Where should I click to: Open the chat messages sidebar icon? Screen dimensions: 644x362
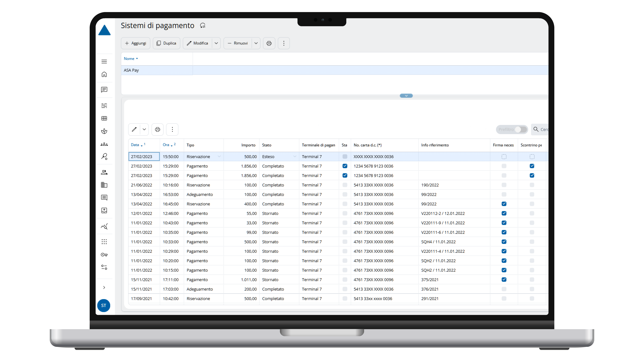tap(104, 89)
